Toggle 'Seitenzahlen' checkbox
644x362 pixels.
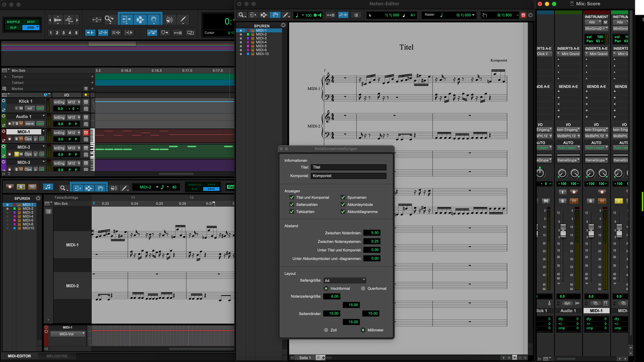[x=292, y=204]
